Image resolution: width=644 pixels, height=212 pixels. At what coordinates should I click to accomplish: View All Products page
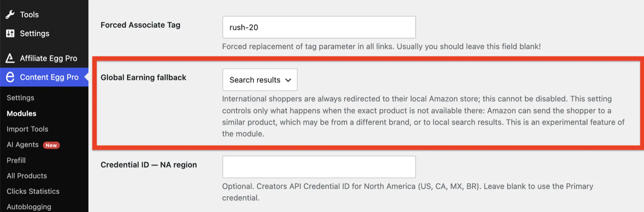(x=27, y=176)
